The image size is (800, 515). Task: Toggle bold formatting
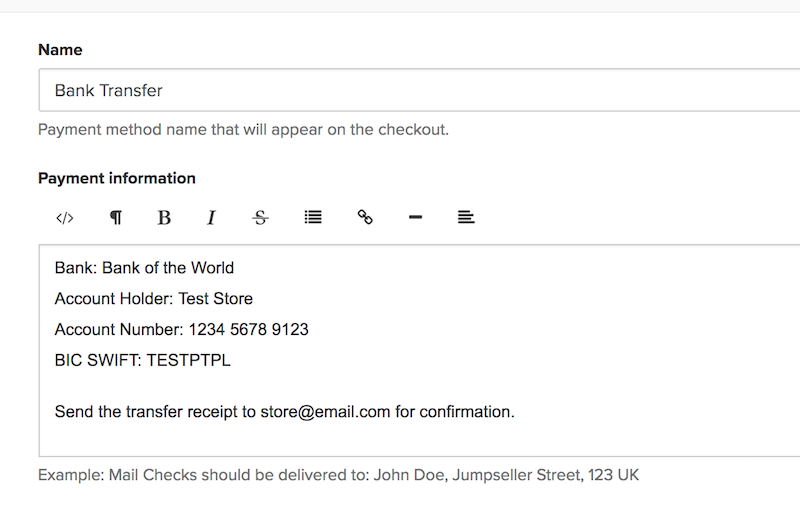pyautogui.click(x=164, y=217)
